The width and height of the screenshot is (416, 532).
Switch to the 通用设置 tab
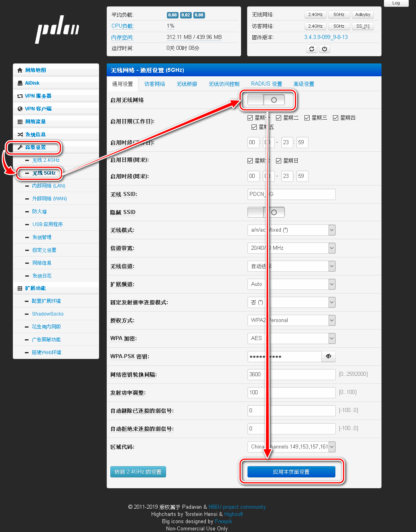coord(123,84)
